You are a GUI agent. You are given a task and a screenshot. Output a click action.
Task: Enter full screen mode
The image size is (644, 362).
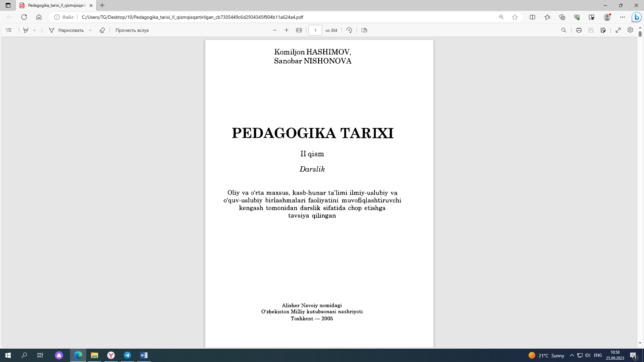tap(618, 30)
